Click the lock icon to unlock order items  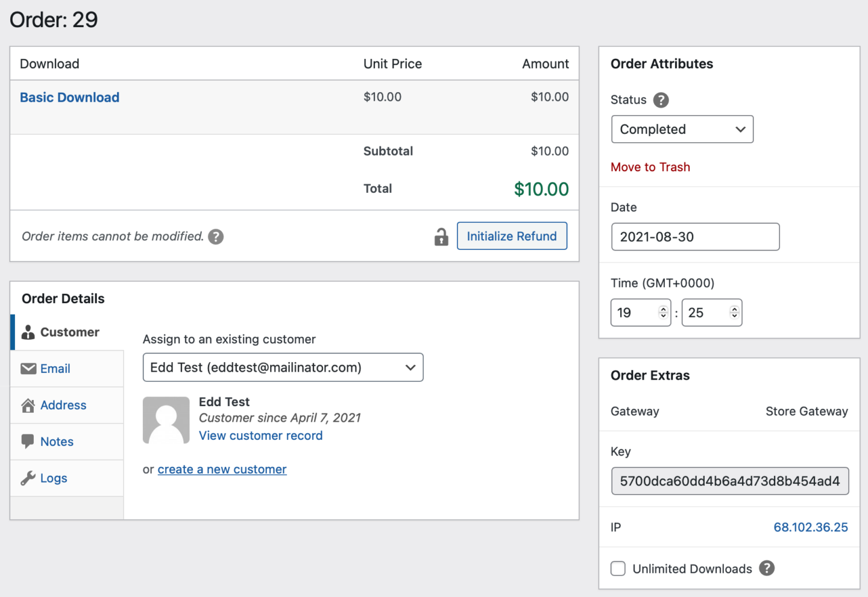(441, 236)
